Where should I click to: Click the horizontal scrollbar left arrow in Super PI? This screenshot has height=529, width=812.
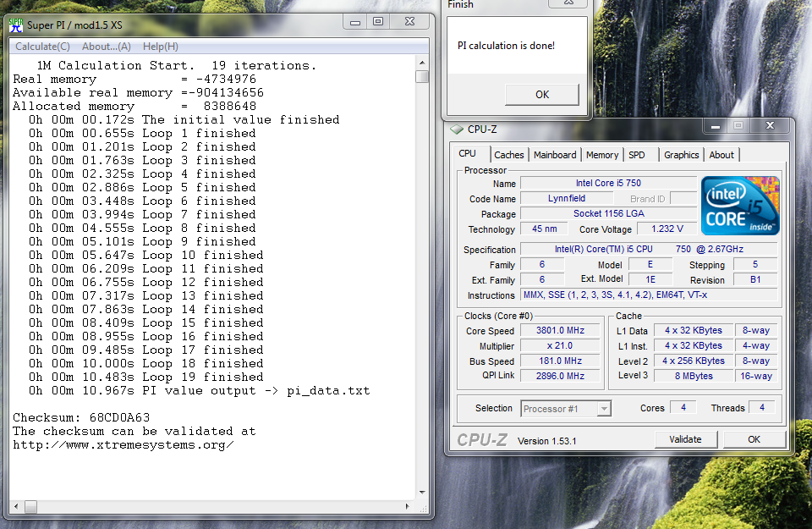tap(16, 506)
